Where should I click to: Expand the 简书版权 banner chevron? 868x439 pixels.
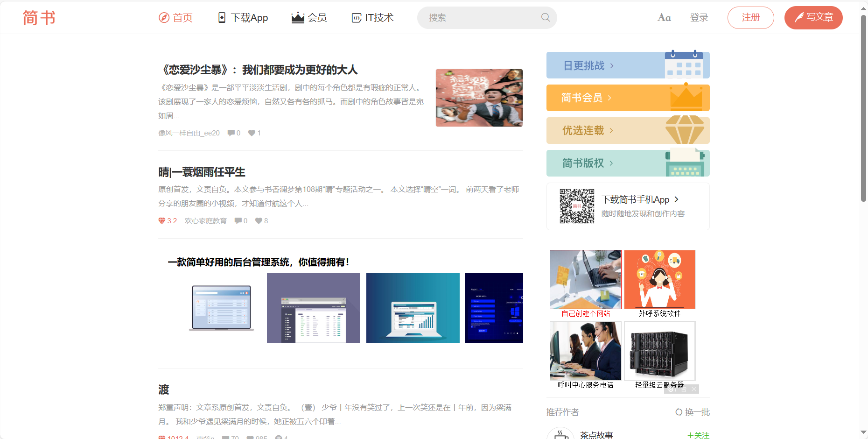point(612,163)
